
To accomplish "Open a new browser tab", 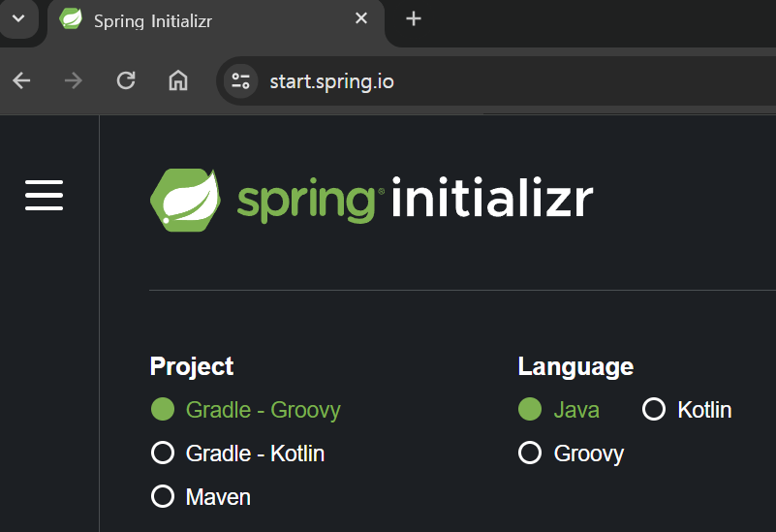I will click(414, 18).
